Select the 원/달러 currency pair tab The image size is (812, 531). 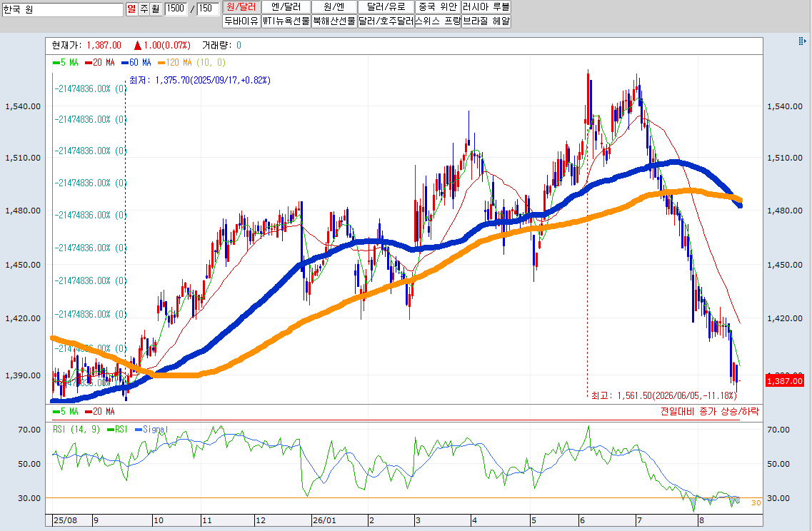tap(241, 6)
